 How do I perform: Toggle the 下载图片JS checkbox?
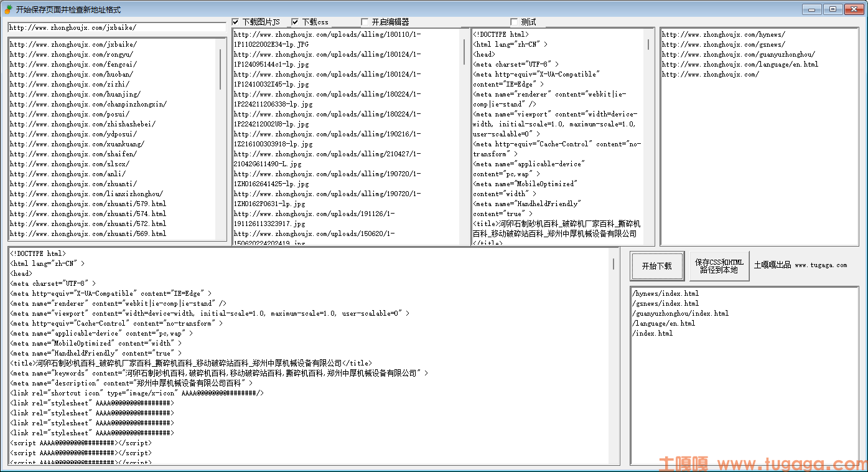[x=235, y=22]
